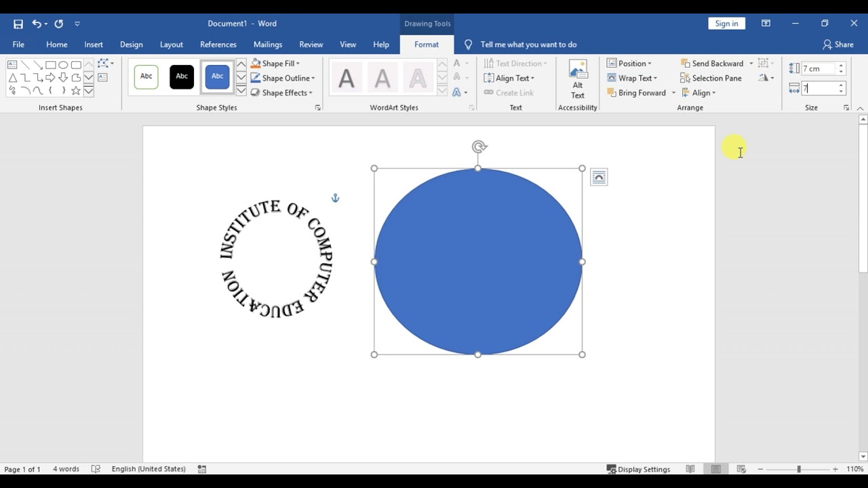The width and height of the screenshot is (868, 488).
Task: Choose the Oval shape in gallery
Action: point(63,65)
